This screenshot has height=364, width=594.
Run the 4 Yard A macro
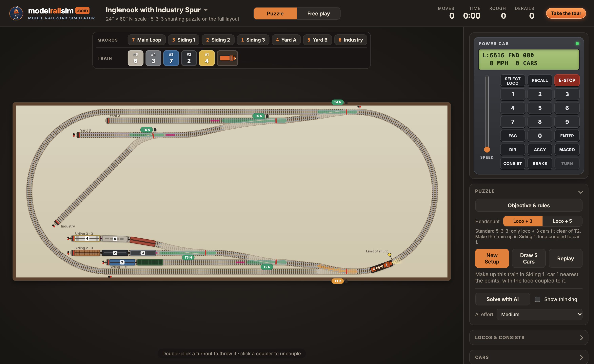(286, 40)
